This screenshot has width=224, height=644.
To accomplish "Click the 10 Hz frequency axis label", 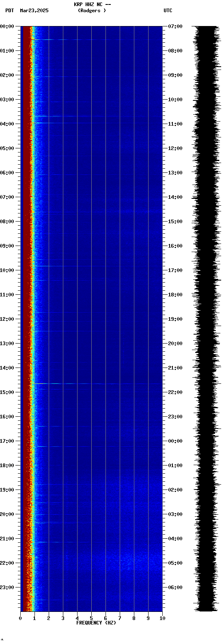I will click(x=162, y=618).
